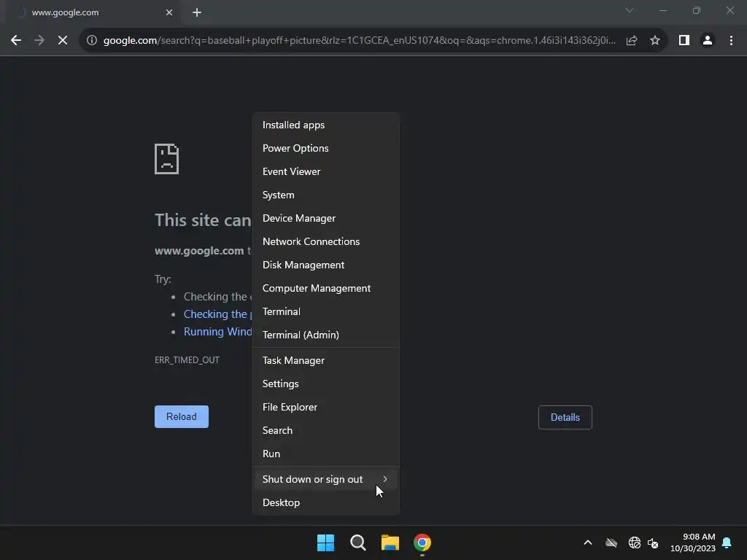Close the www.google.com tab
Screen dimensions: 747x560
[x=169, y=12]
